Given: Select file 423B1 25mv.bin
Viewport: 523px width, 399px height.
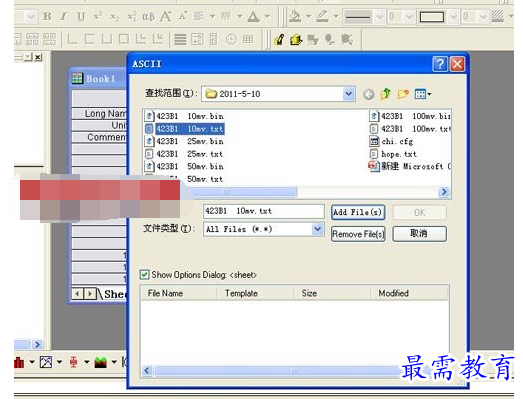Looking at the screenshot, I should pos(184,141).
